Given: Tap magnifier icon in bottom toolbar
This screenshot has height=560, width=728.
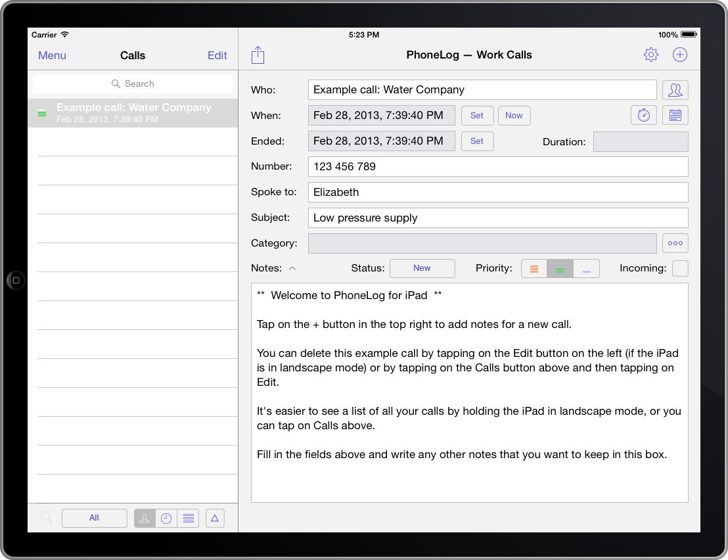Looking at the screenshot, I should click(46, 517).
